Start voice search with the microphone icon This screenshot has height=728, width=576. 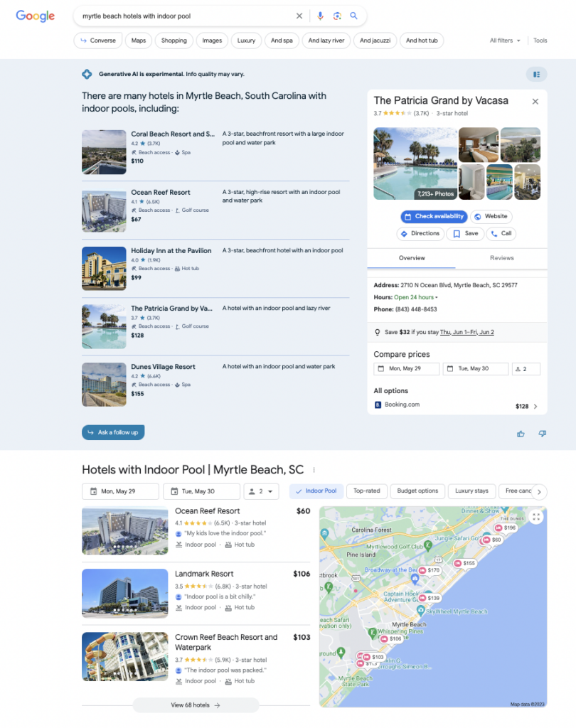[x=320, y=16]
